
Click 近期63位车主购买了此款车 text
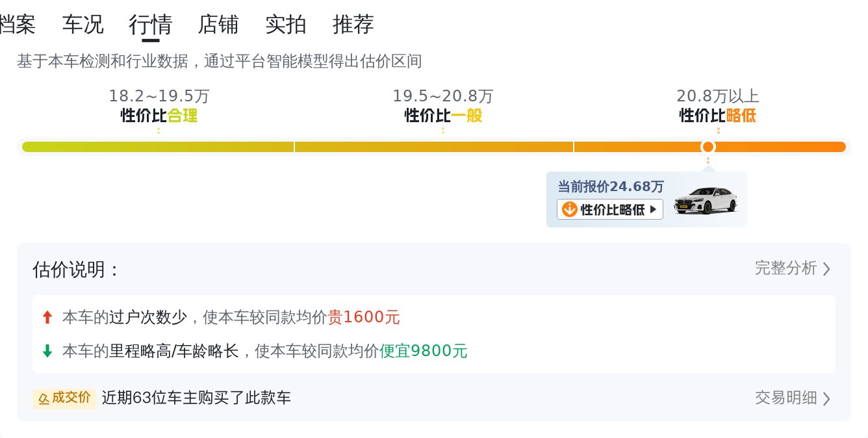coord(196,398)
